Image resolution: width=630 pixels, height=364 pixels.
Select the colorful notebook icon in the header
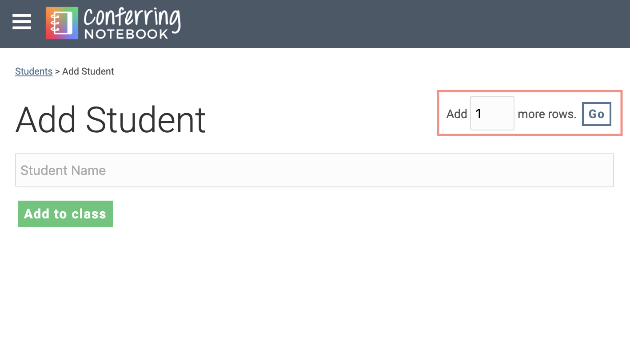pyautogui.click(x=62, y=22)
